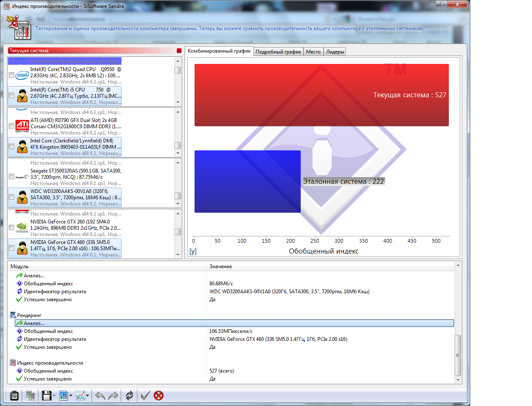This screenshot has height=406, width=532.
Task: Click the 527 (всего) value
Action: coord(222,371)
